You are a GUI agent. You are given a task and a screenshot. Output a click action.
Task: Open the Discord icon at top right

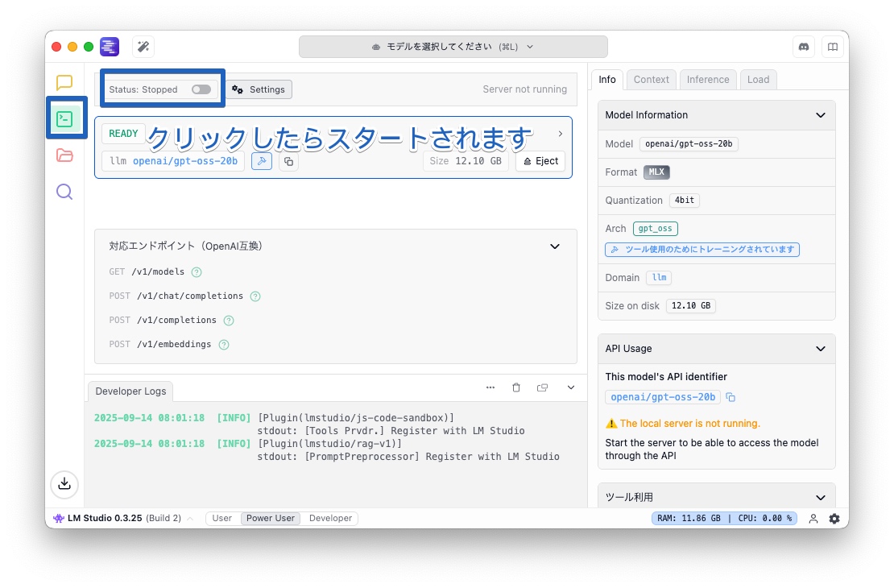804,47
